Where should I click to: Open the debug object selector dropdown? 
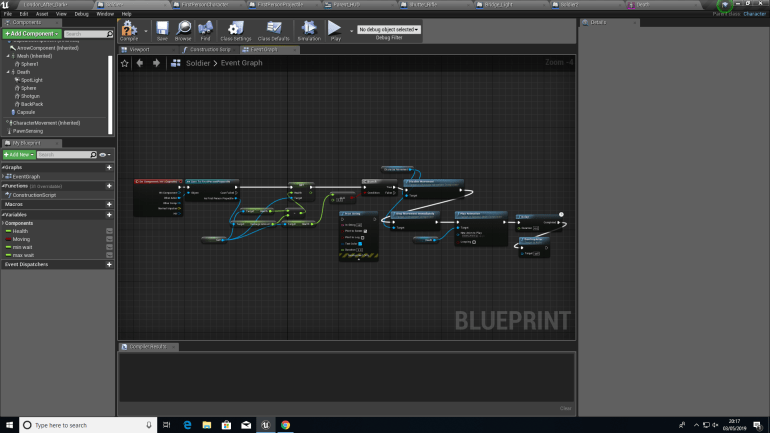pyautogui.click(x=388, y=29)
